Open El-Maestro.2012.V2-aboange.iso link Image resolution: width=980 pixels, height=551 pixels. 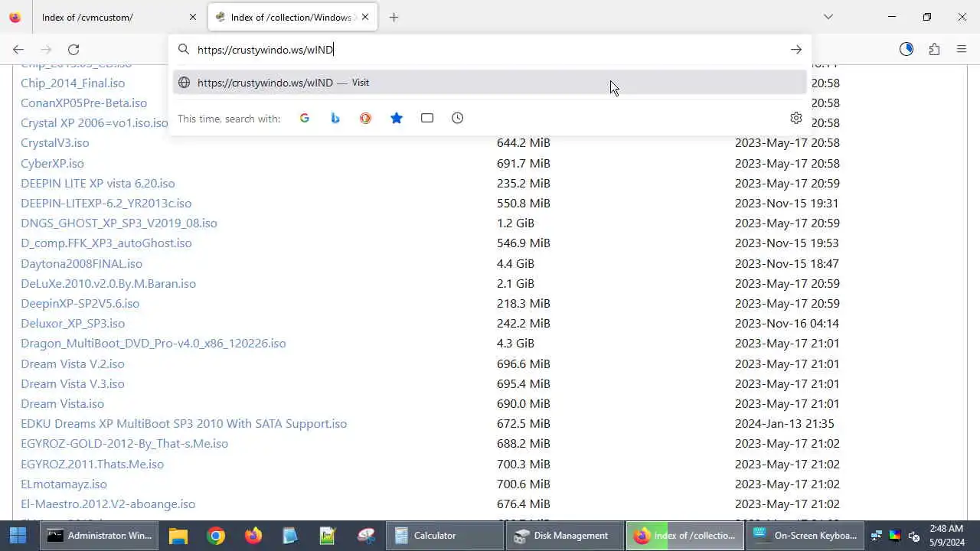pyautogui.click(x=108, y=504)
